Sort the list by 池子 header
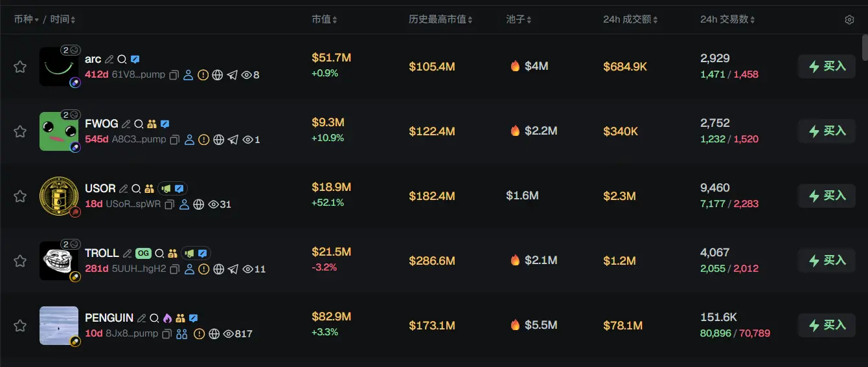Screen dimensions: 868x367 point(519,20)
